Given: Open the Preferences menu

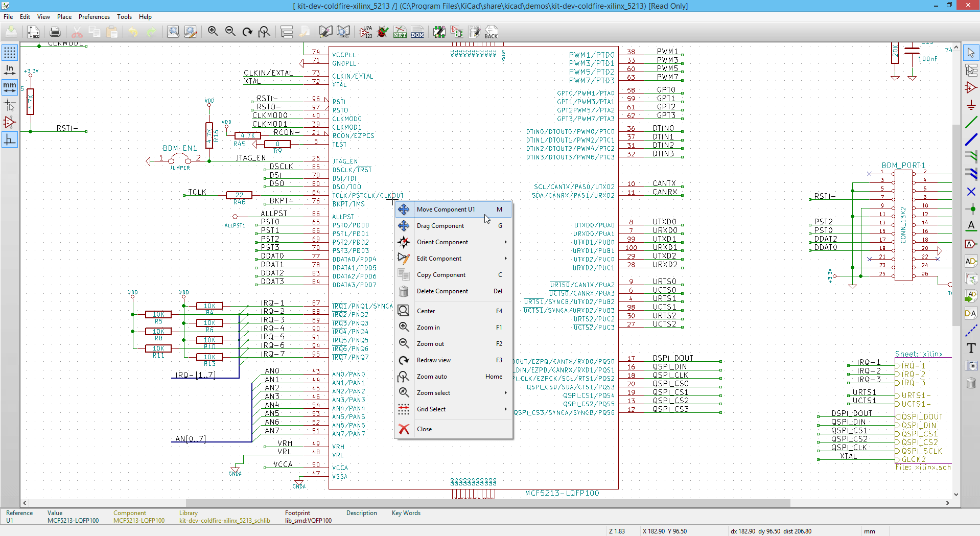Looking at the screenshot, I should point(94,17).
